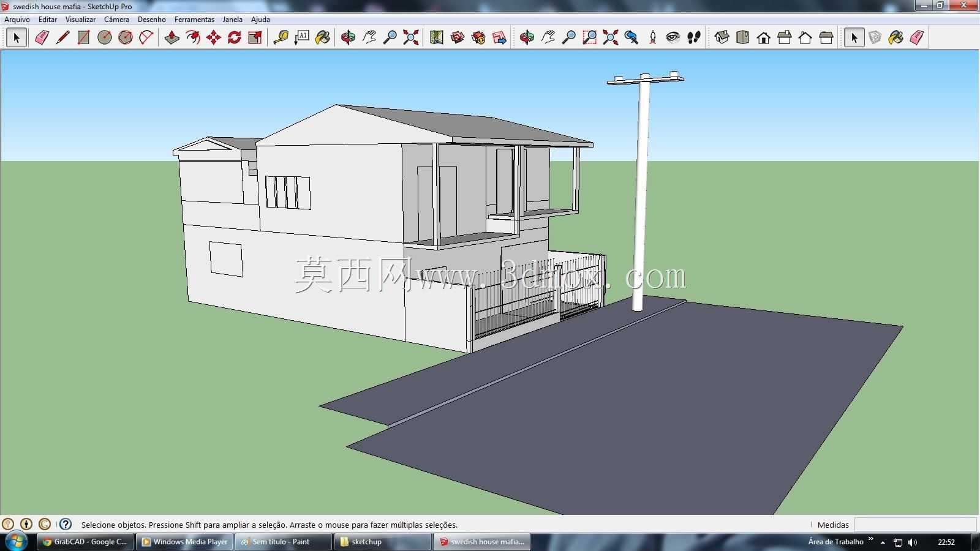Open the Windows Start menu
Viewport: 980px width, 551px height.
tap(16, 542)
